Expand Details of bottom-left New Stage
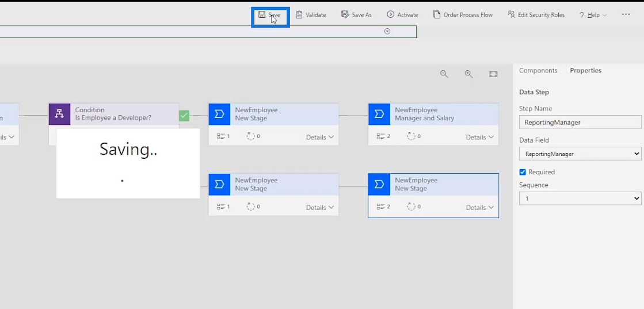The width and height of the screenshot is (644, 309). [x=320, y=208]
